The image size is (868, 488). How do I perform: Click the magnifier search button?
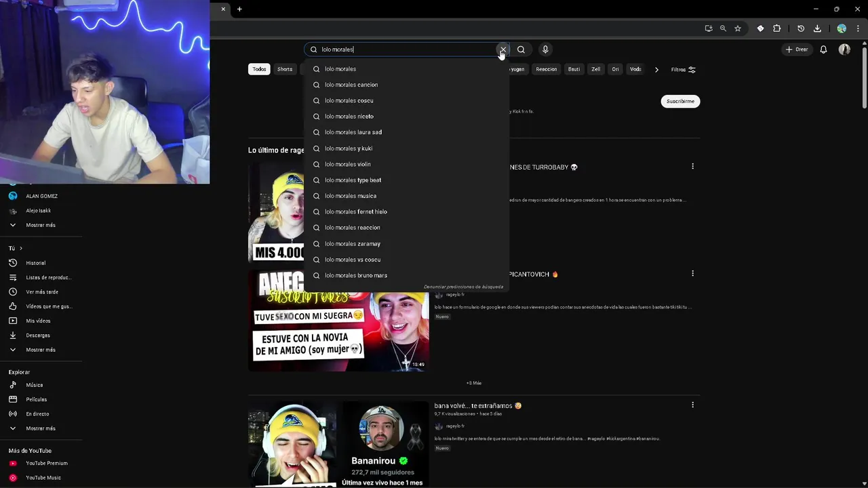521,49
